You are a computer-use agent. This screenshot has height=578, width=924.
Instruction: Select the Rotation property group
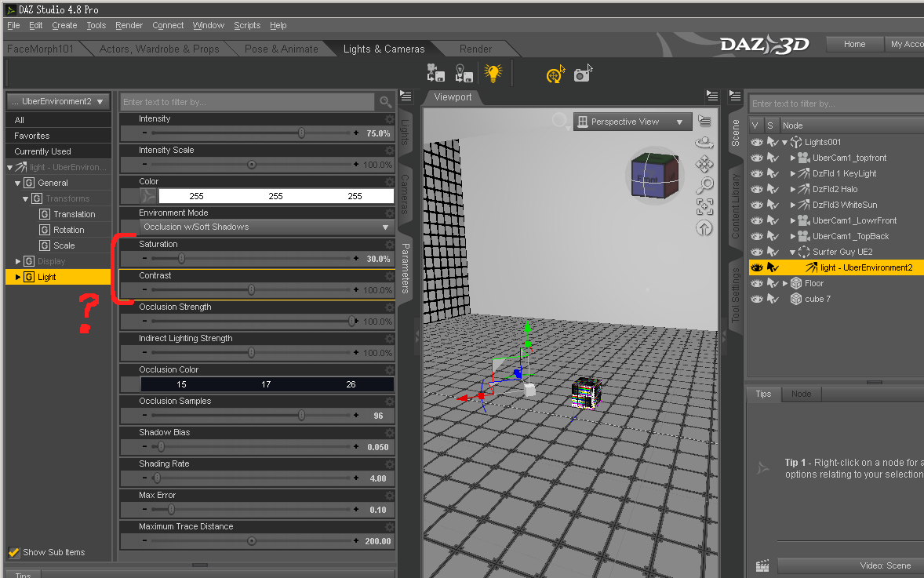click(x=68, y=230)
